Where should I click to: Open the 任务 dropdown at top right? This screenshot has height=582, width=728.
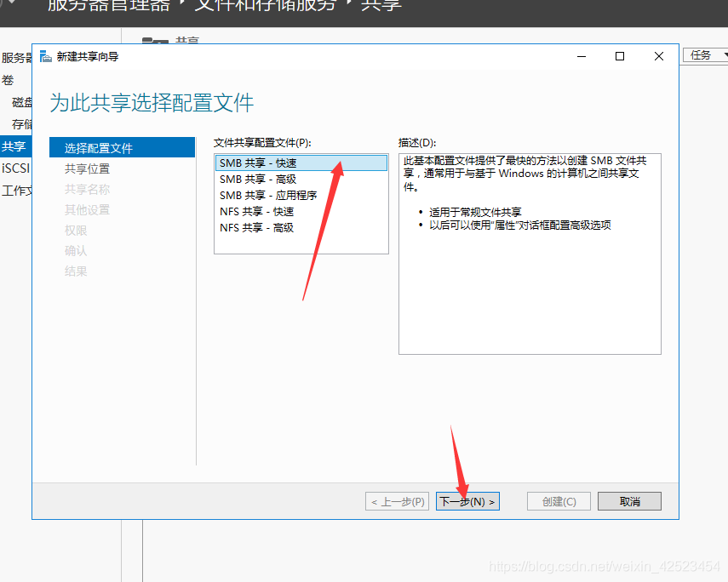703,54
